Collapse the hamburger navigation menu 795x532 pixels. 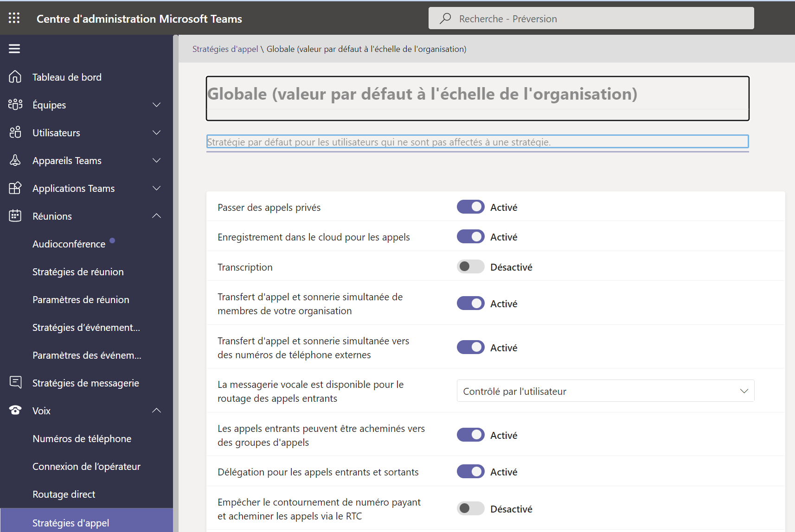(14, 49)
